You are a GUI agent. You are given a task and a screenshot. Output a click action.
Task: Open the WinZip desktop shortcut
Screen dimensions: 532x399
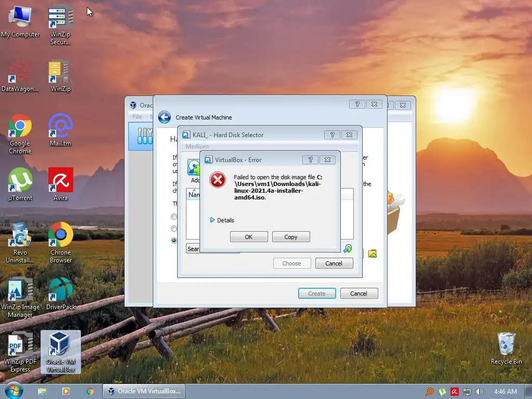60,76
